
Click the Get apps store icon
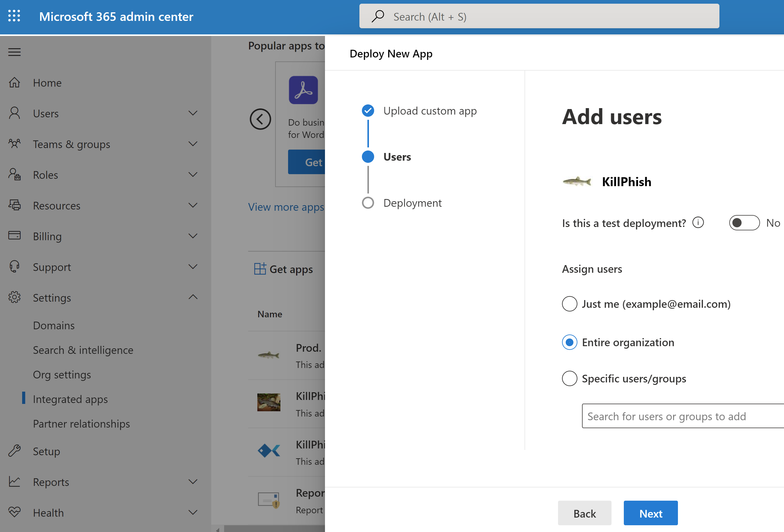pyautogui.click(x=259, y=269)
